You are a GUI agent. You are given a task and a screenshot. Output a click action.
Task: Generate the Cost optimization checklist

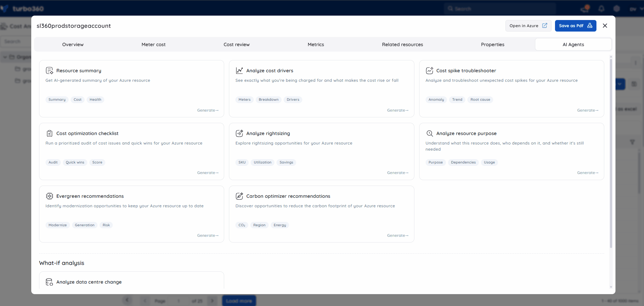208,173
